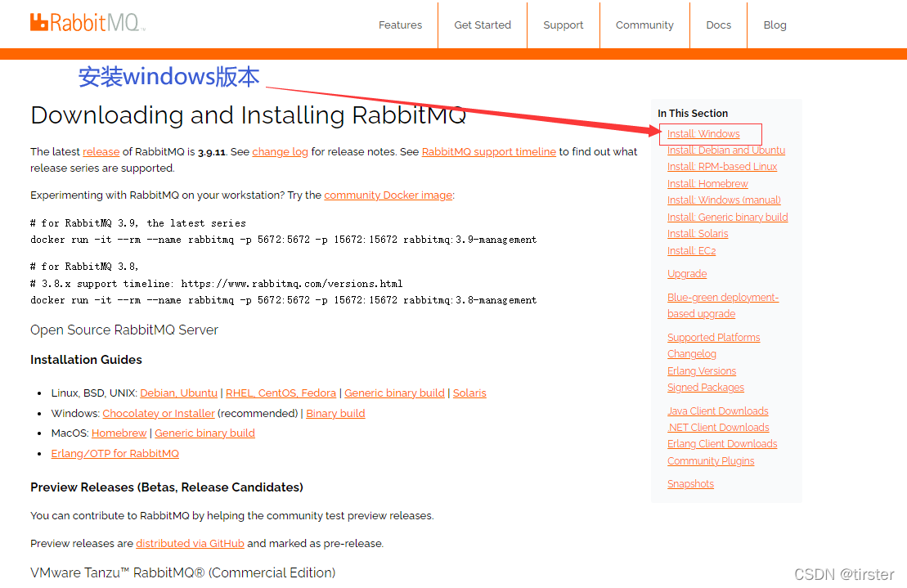This screenshot has height=588, width=907.
Task: Select Install: Solaris sidebar link
Action: pos(698,234)
